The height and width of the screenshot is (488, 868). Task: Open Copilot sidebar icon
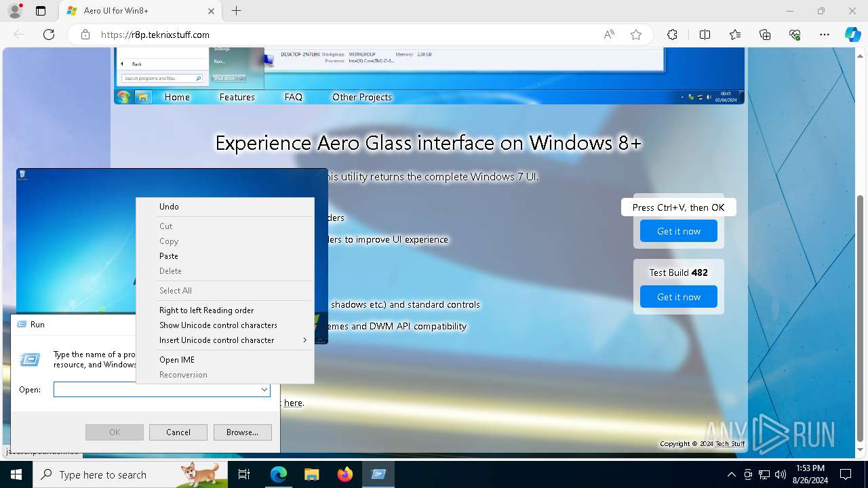point(852,35)
